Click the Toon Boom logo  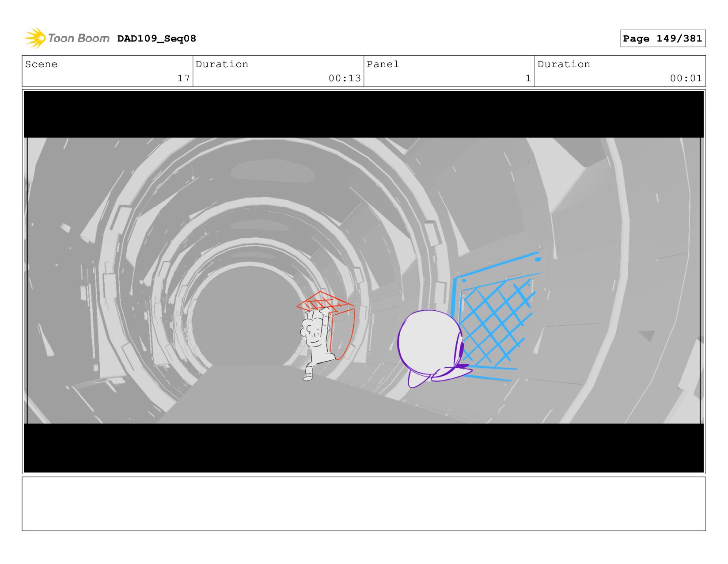pos(66,38)
